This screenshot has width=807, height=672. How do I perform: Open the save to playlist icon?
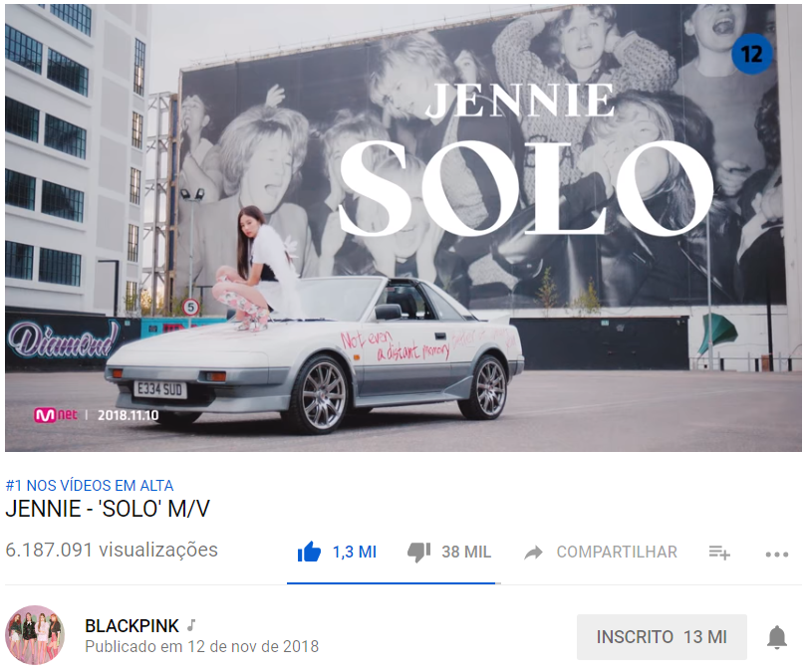pyautogui.click(x=719, y=553)
